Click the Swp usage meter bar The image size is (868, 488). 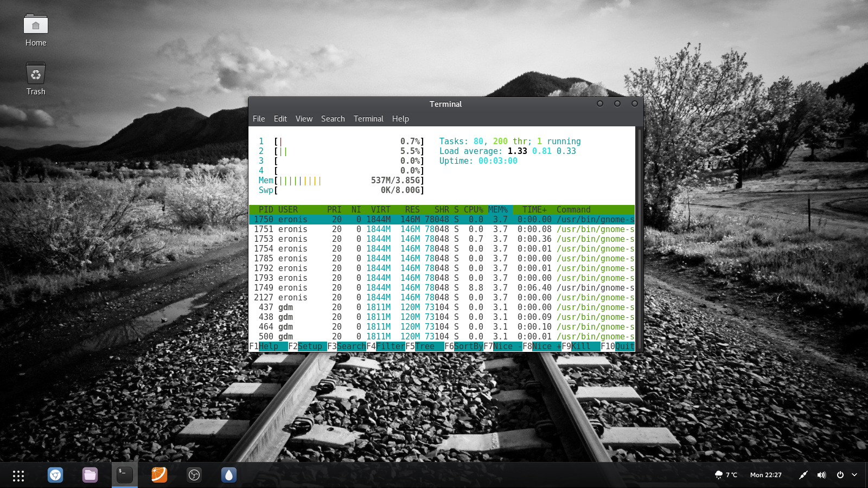[x=342, y=190]
